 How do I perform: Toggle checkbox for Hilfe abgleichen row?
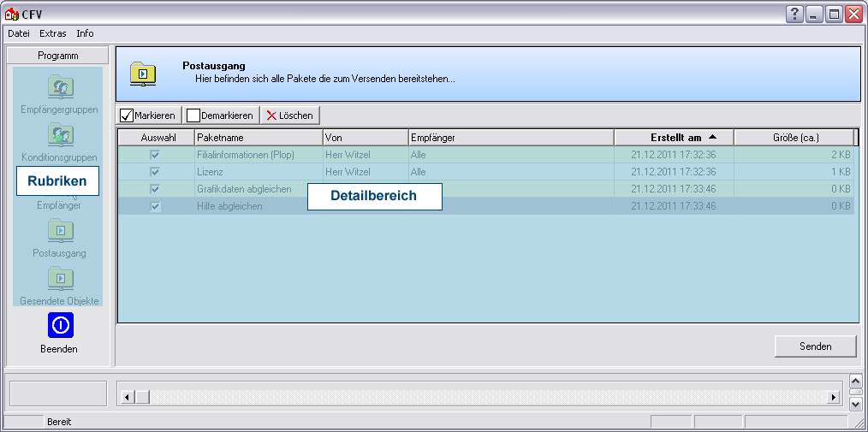[x=155, y=206]
